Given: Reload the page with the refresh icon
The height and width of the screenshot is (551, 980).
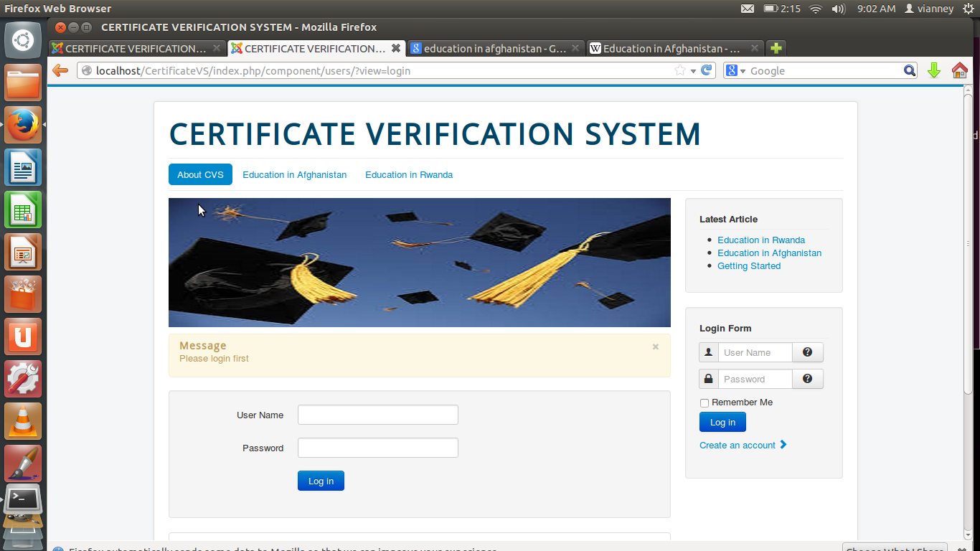Looking at the screenshot, I should point(707,70).
